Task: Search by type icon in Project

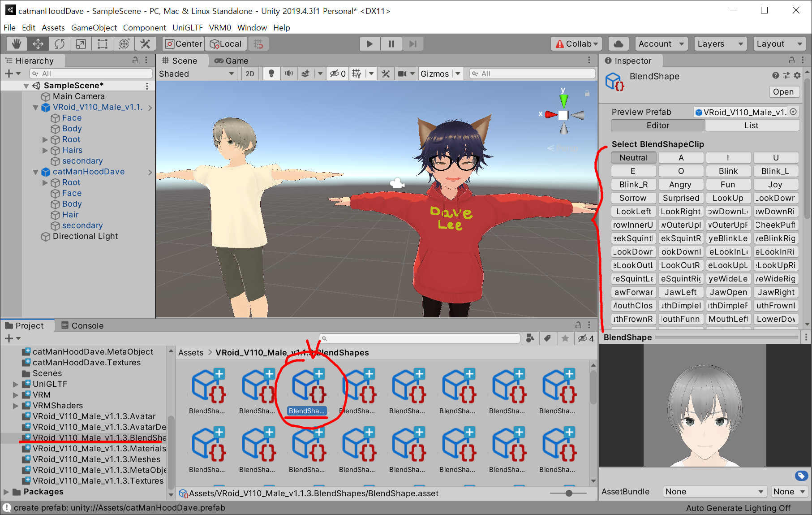Action: click(x=530, y=338)
